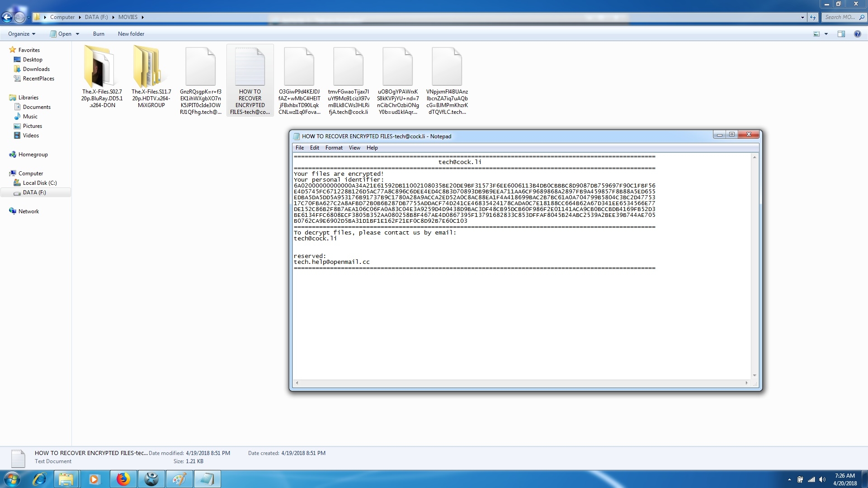Expand address bar history dropdown
The image size is (868, 488).
[x=802, y=17]
